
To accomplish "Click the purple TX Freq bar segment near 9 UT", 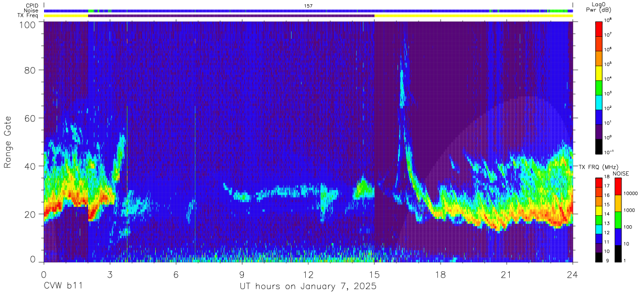I will [x=231, y=16].
